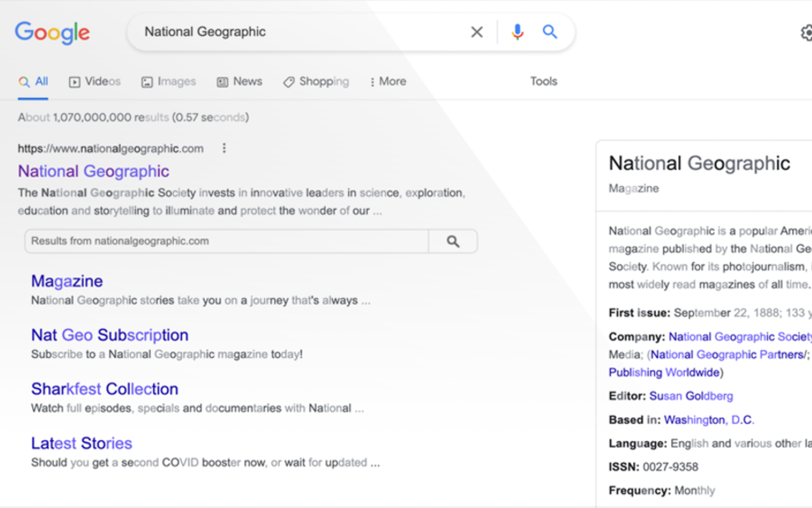Open the Nat Geo Subscription sitelink

click(110, 335)
